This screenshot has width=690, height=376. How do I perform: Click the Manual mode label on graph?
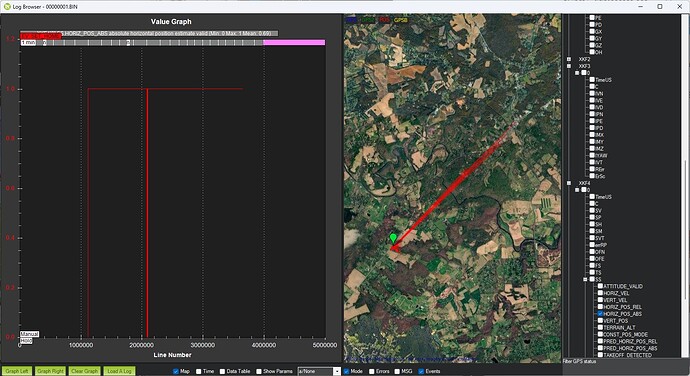click(29, 334)
